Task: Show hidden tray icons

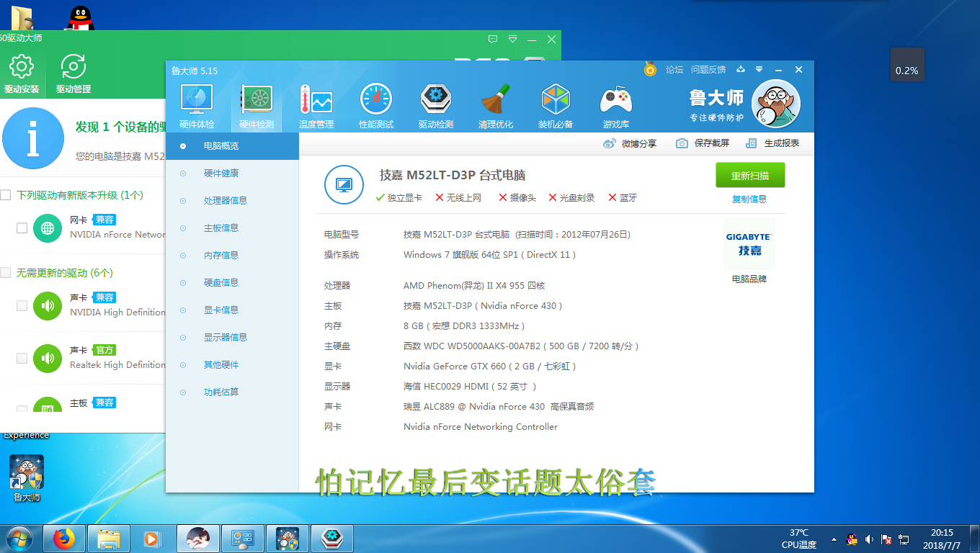Action: point(834,539)
